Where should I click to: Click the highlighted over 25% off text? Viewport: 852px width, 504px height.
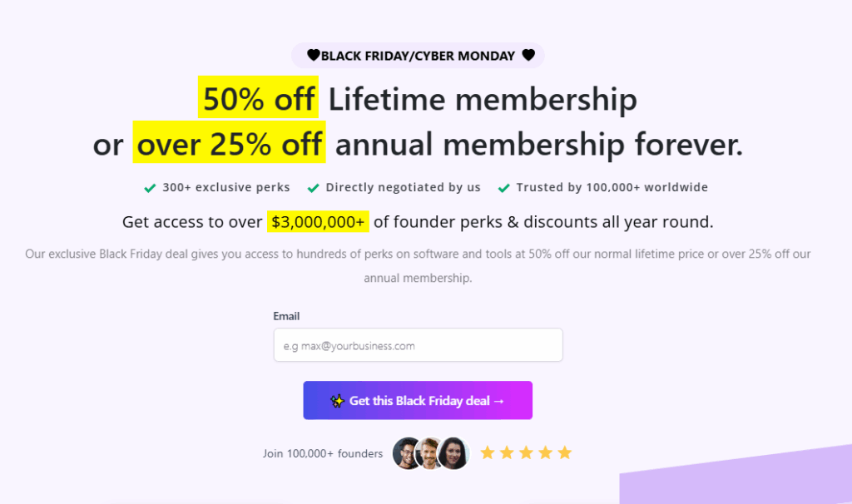point(229,145)
